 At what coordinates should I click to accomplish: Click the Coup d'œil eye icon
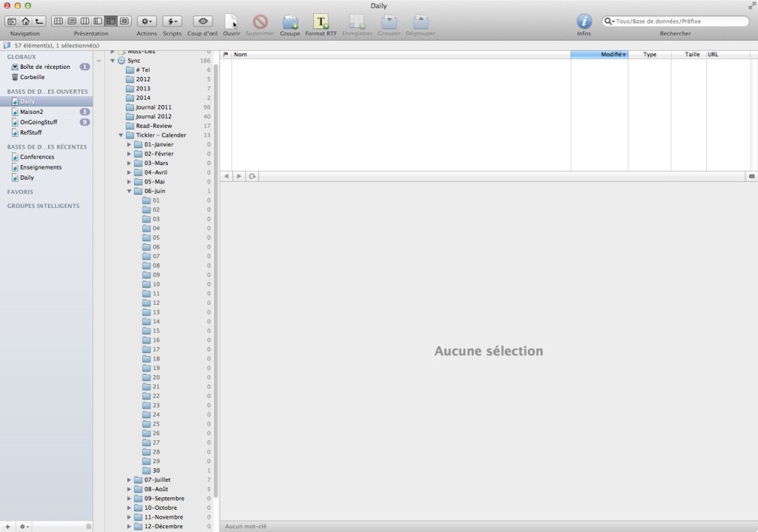click(x=203, y=21)
